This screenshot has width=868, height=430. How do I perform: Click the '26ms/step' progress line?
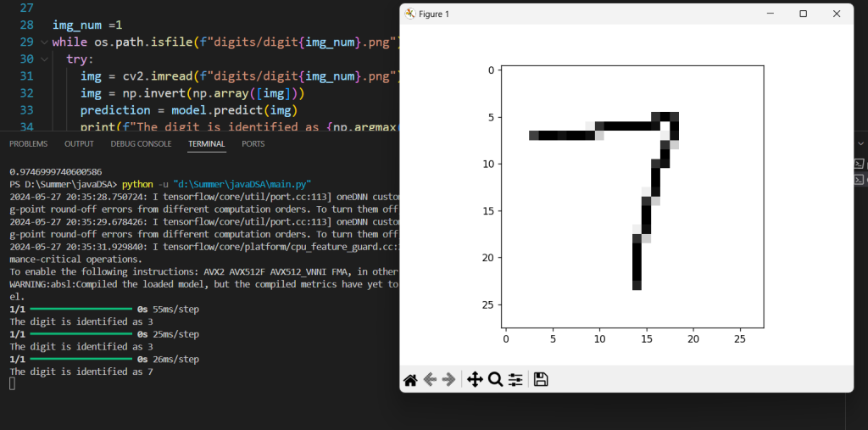(x=104, y=360)
